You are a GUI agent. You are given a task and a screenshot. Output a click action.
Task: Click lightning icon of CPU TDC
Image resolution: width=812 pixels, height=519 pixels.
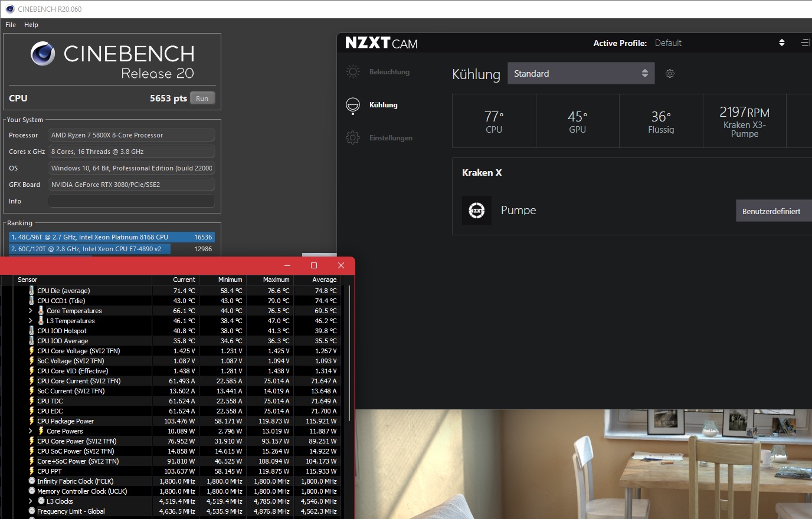[x=32, y=401]
